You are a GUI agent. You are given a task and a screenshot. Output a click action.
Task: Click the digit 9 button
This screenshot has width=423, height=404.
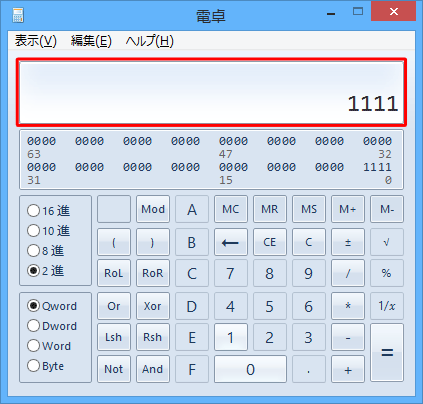pos(309,273)
